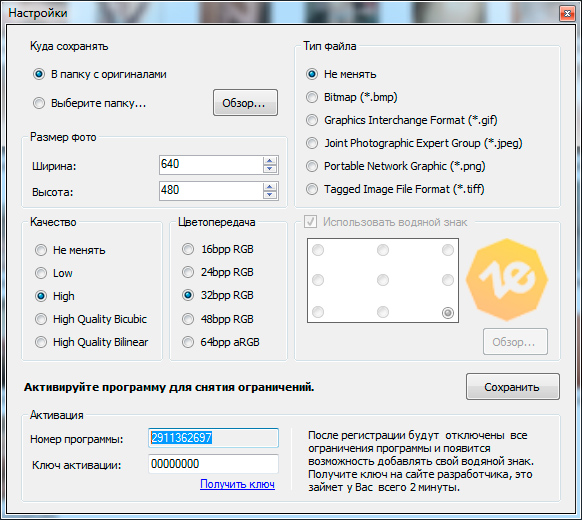Image resolution: width=582 pixels, height=520 pixels.
Task: Click the 'Ключ активации' input field
Action: pyautogui.click(x=213, y=464)
